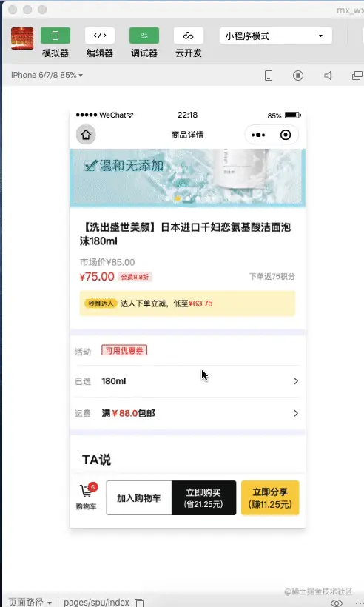The height and width of the screenshot is (607, 364).
Task: Expand the 已选 180ml specification chevron
Action: pos(296,381)
